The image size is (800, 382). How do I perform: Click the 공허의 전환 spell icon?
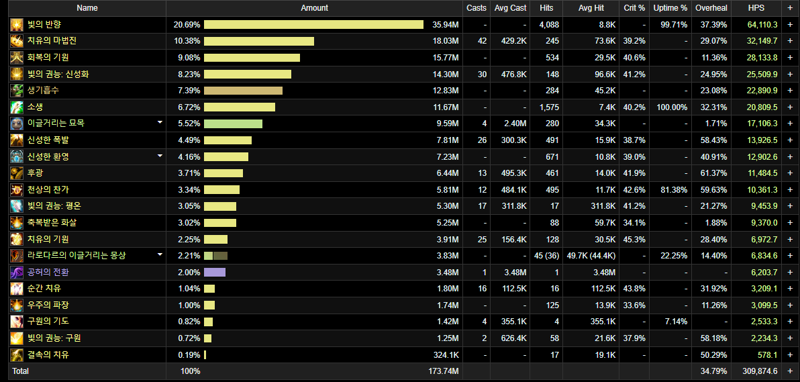click(17, 272)
